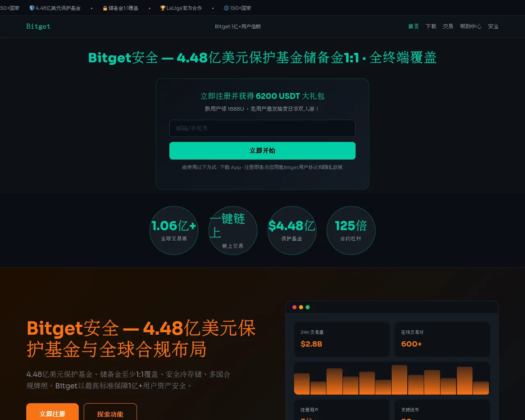
Task: Click the orange bar chart in the dashboard
Action: 392,379
